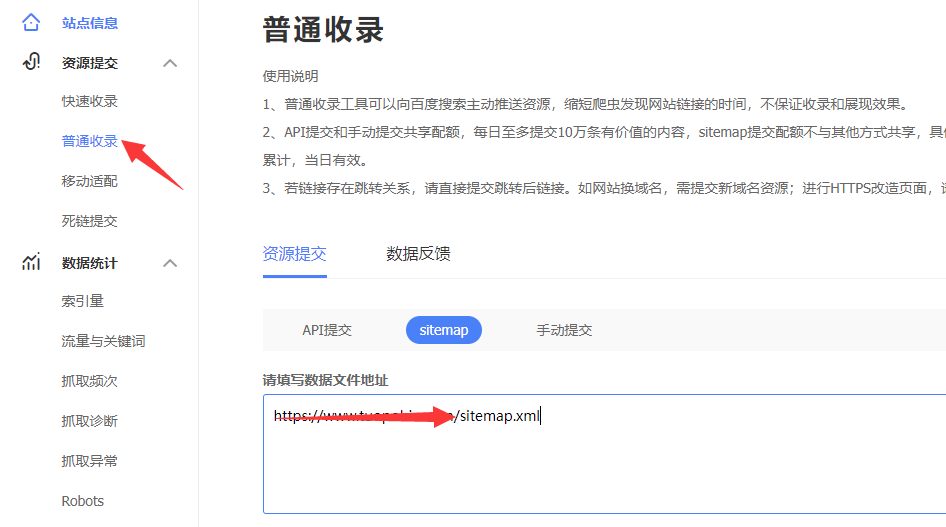The image size is (946, 527).
Task: Collapse the 数据统计 section chevron
Action: tap(170, 263)
